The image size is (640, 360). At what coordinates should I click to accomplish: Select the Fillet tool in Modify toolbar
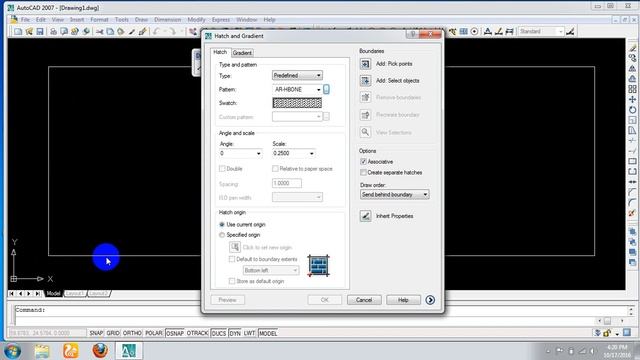632,202
